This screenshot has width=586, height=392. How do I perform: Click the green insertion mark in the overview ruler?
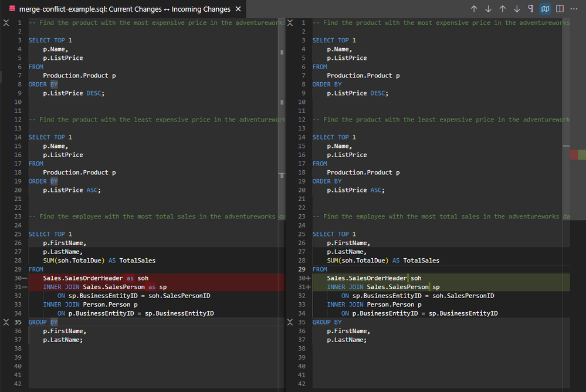(x=582, y=154)
